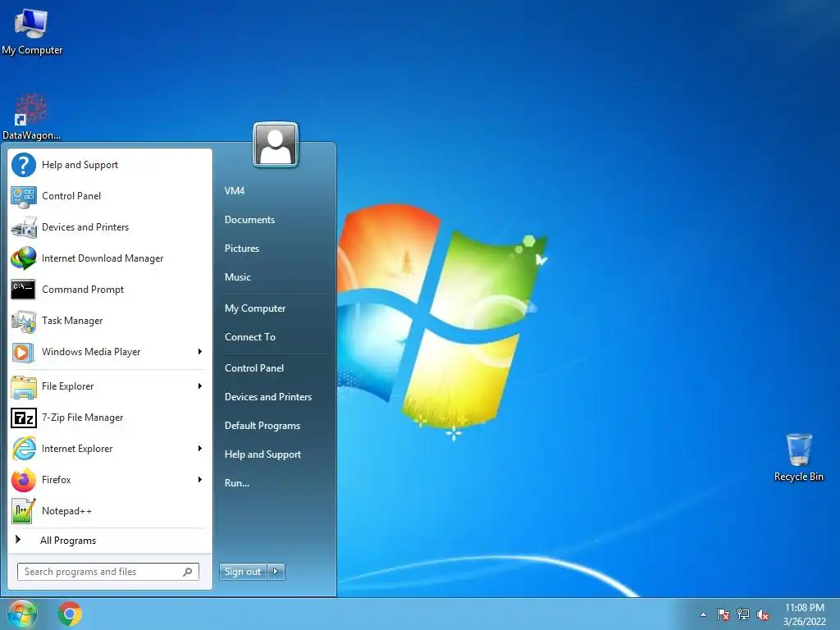Click Run... in the Start menu
The image size is (840, 630).
click(x=237, y=482)
